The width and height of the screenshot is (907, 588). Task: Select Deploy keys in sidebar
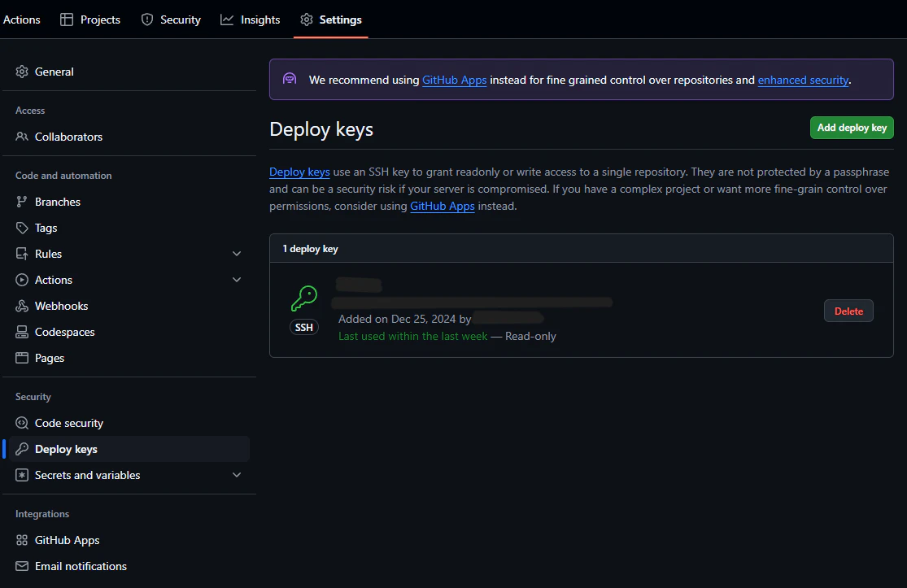tap(129, 449)
